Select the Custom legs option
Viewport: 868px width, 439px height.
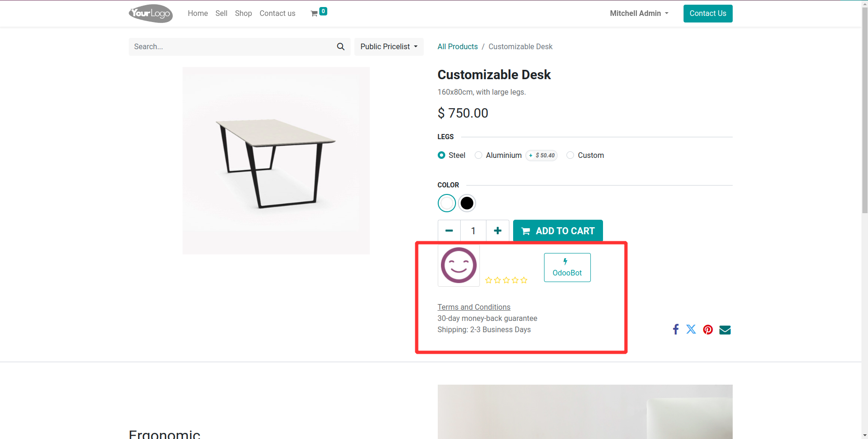pyautogui.click(x=570, y=155)
